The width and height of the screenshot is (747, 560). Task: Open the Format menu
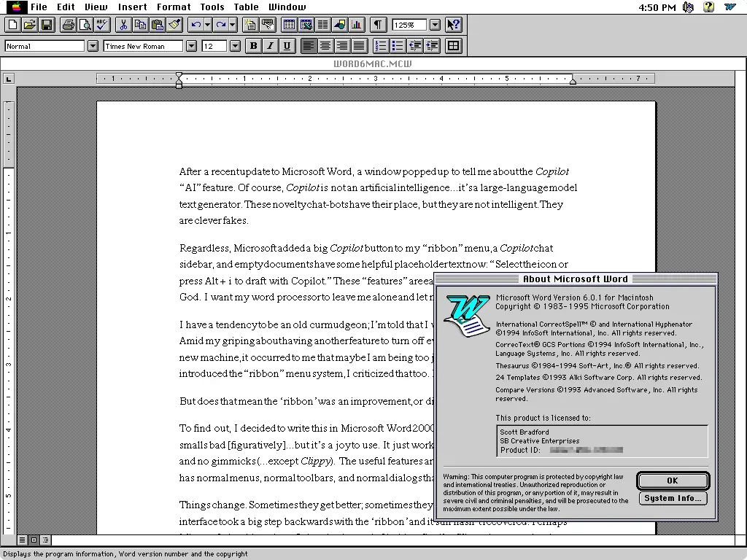[174, 7]
